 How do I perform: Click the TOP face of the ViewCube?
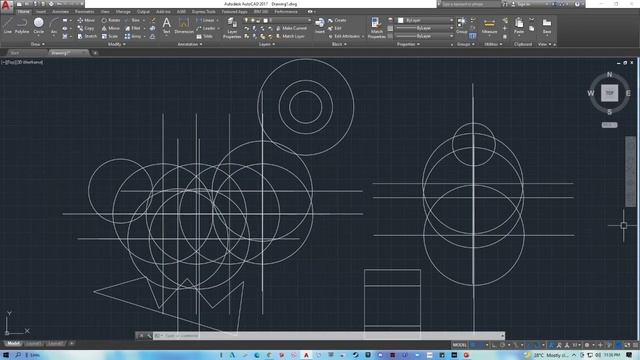pos(609,93)
